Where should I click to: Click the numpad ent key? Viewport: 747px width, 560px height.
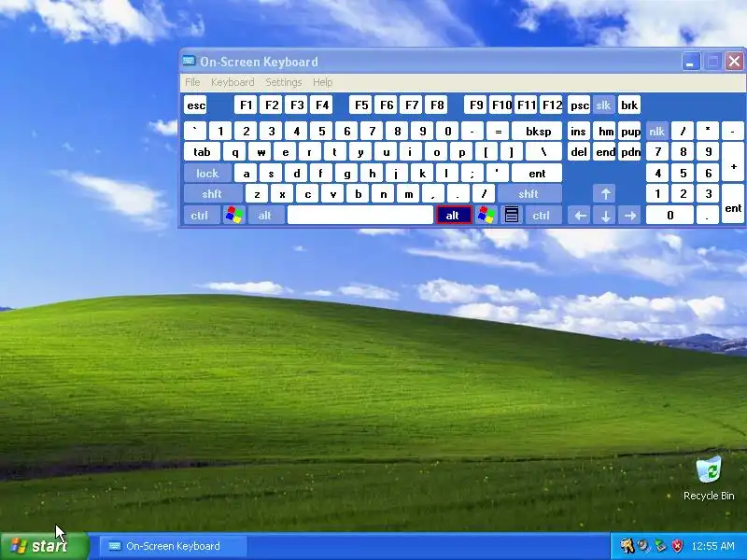[x=733, y=204]
